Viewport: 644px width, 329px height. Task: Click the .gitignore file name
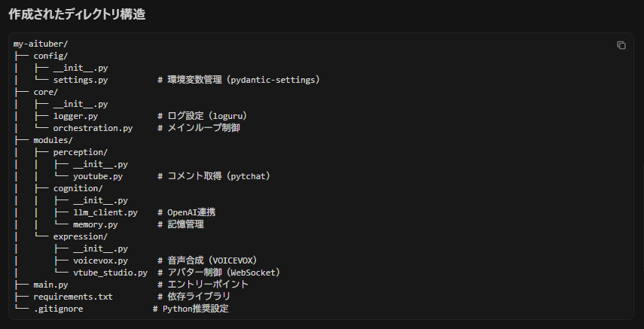coord(59,309)
